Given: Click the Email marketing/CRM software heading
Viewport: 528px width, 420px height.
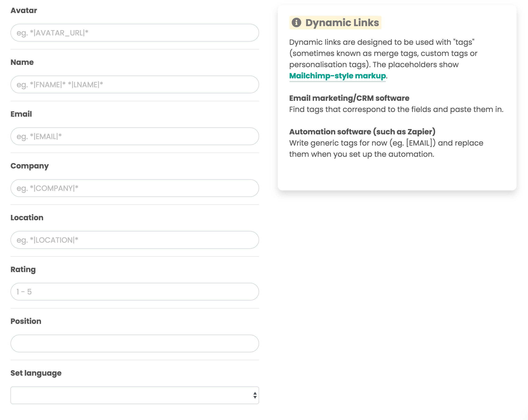Looking at the screenshot, I should click(x=349, y=98).
